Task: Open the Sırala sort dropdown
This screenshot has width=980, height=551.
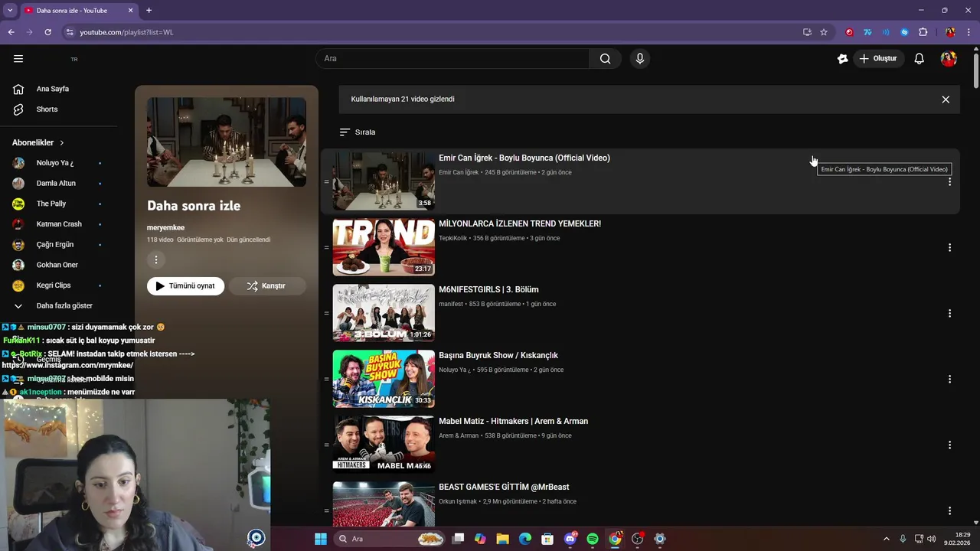Action: click(358, 132)
